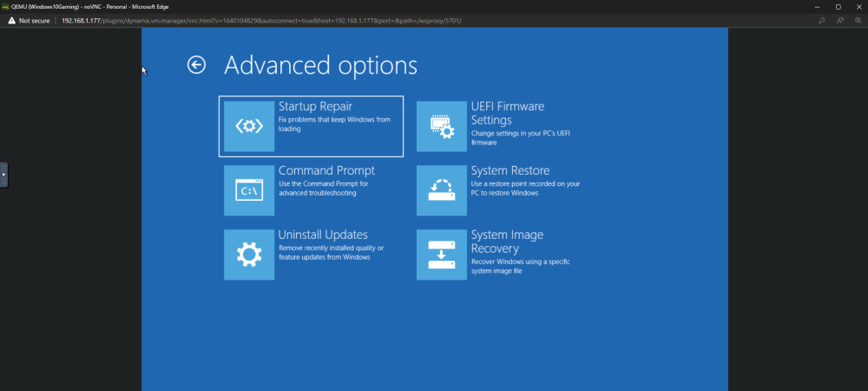Click the 'Advanced options' heading
The image size is (868, 391).
coord(320,65)
